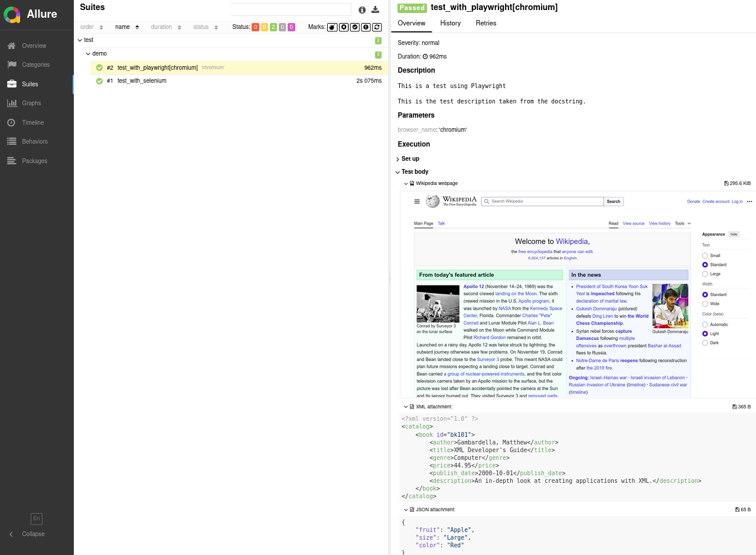Click the Wikipedia hamburger menu icon

pos(417,202)
